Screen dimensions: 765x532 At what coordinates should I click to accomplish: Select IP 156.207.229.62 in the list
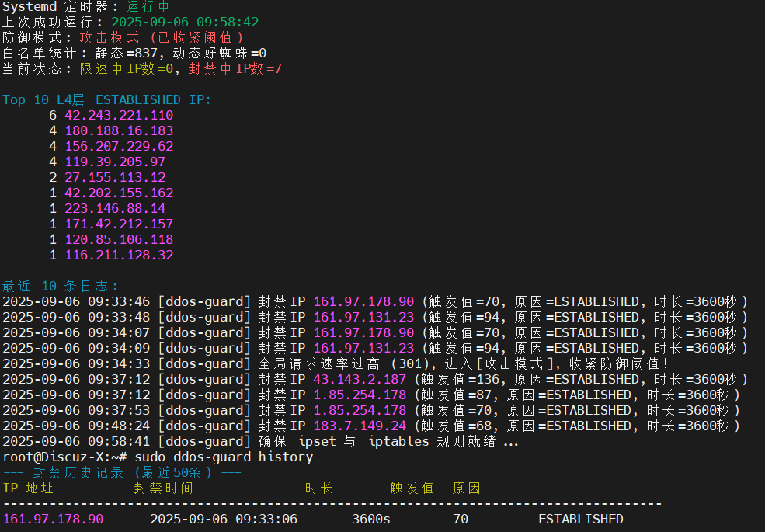(x=119, y=147)
